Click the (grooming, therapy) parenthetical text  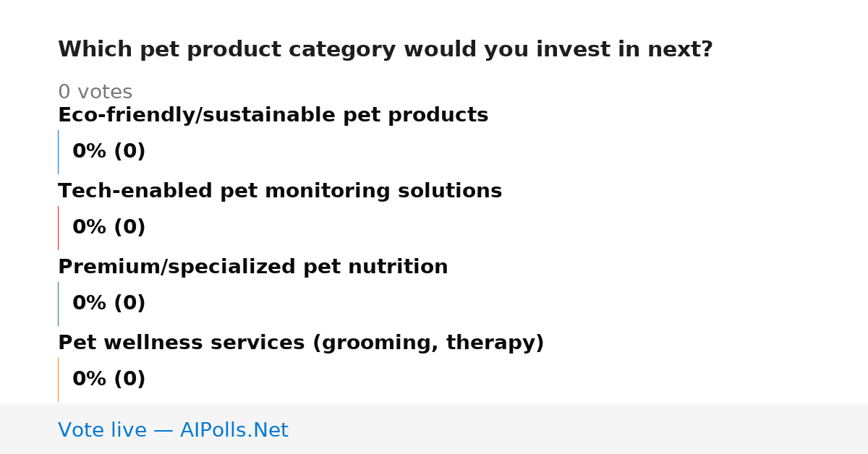tap(428, 343)
